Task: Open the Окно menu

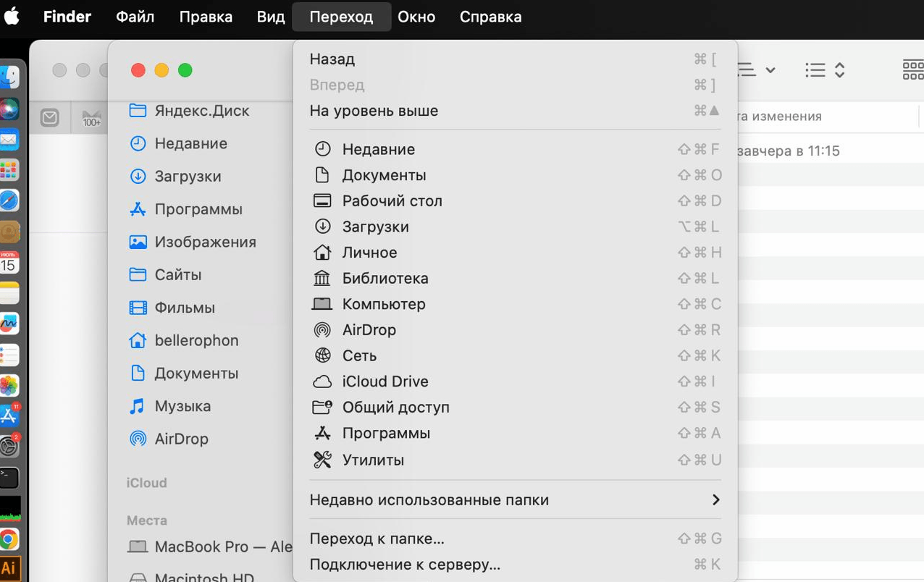Action: pyautogui.click(x=416, y=16)
